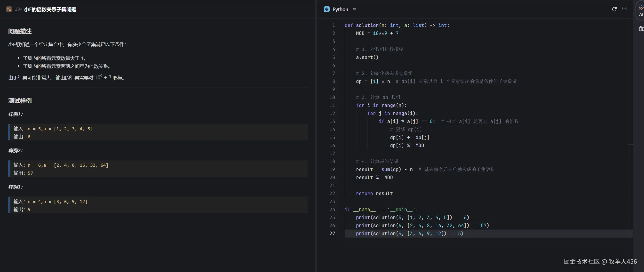Click line number 27 in gutter
This screenshot has height=272, width=644.
pyautogui.click(x=332, y=233)
